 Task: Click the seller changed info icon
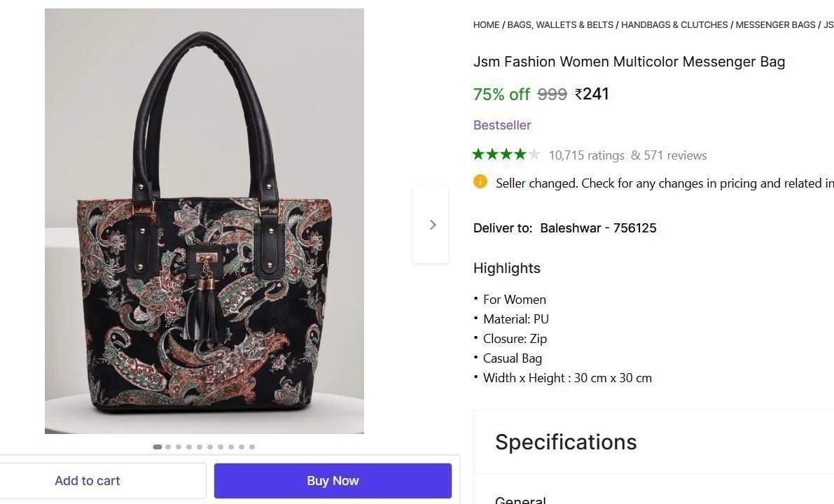pos(480,183)
